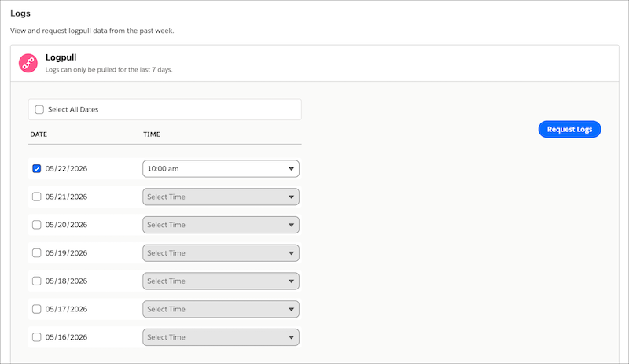Mark the 05/16/2026 date checkbox
This screenshot has height=364, width=629.
36,337
